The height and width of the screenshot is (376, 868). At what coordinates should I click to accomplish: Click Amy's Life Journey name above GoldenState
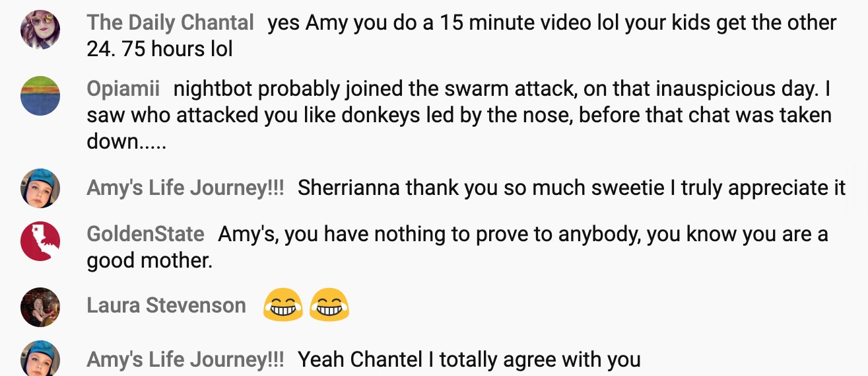tap(185, 188)
